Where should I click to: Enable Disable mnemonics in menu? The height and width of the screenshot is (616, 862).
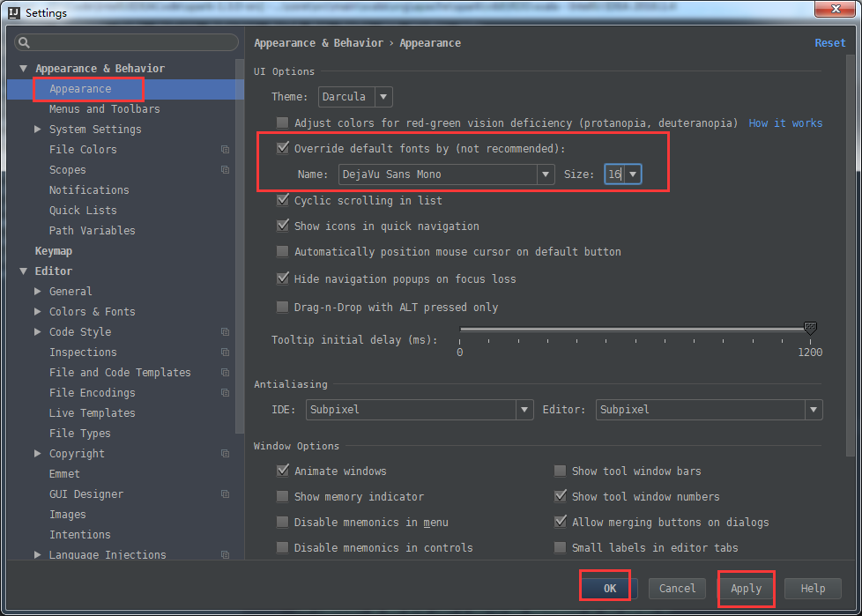(283, 522)
